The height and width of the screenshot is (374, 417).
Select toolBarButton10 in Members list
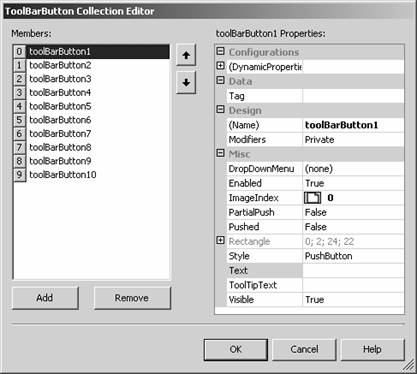tap(98, 175)
